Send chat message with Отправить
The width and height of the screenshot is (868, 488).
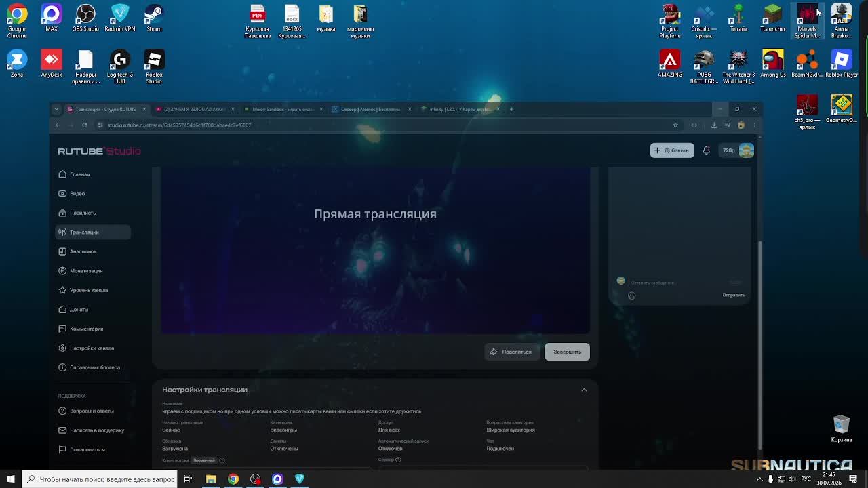tap(734, 296)
